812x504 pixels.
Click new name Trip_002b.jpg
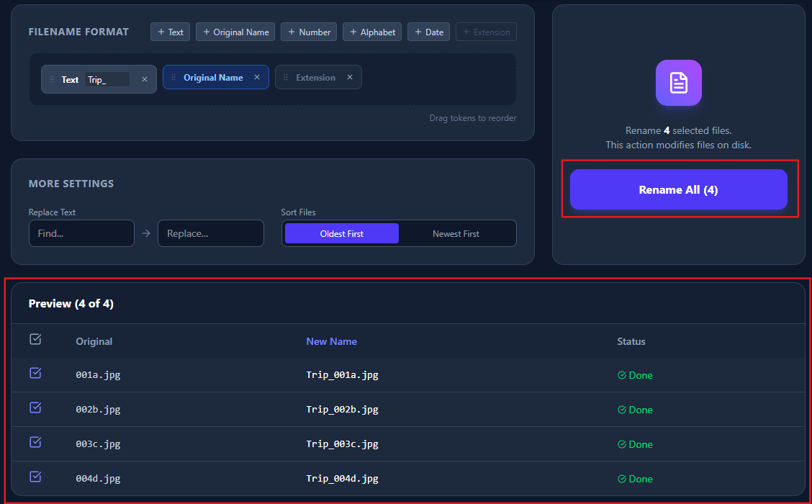343,410
